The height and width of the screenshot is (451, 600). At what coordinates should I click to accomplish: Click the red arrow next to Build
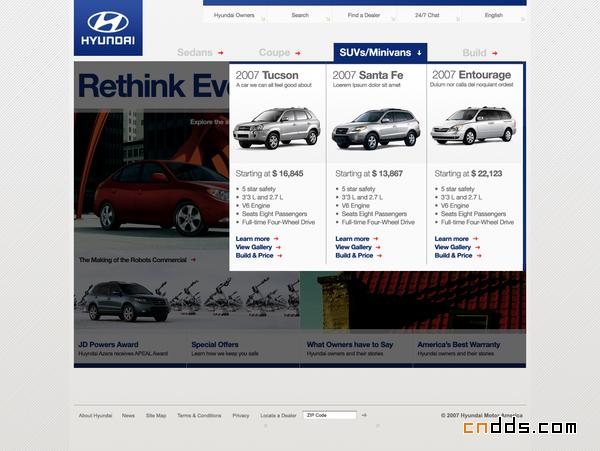[x=495, y=53]
